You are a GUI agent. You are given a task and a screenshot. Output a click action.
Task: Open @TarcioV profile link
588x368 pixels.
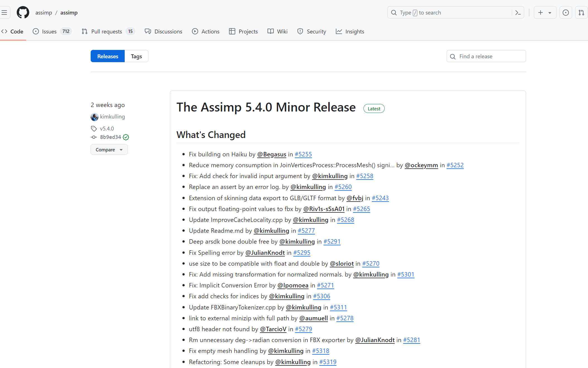pyautogui.click(x=273, y=329)
